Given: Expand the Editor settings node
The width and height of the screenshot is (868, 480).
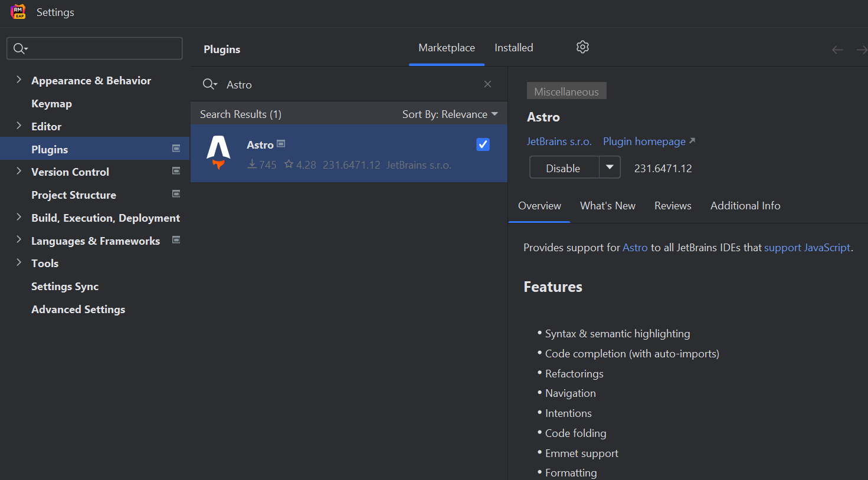Looking at the screenshot, I should [19, 126].
